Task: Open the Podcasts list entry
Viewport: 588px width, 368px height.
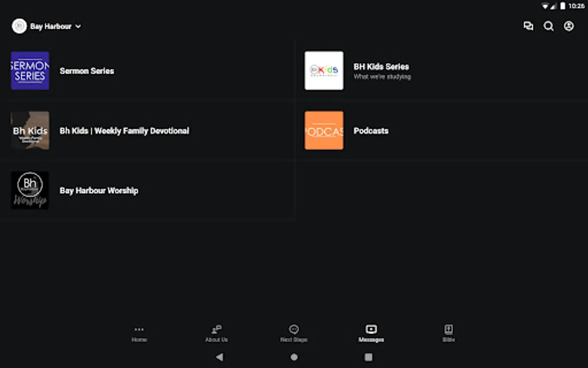Action: coord(441,130)
